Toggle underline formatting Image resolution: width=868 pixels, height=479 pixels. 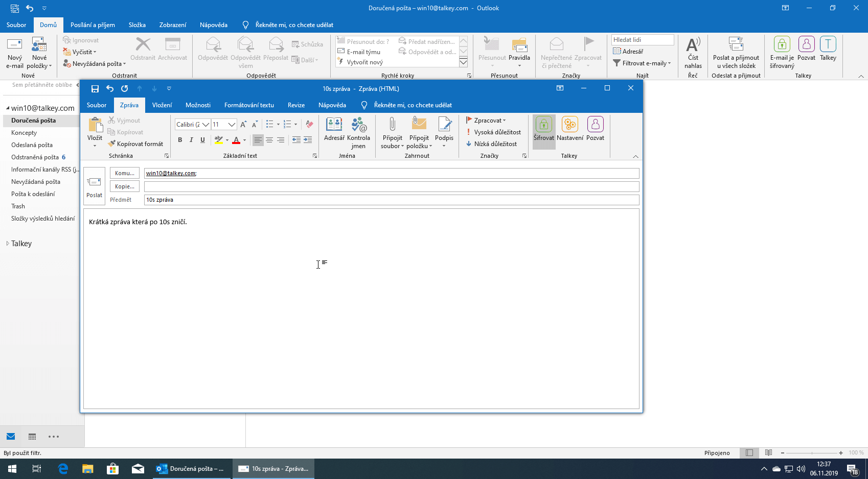click(202, 140)
